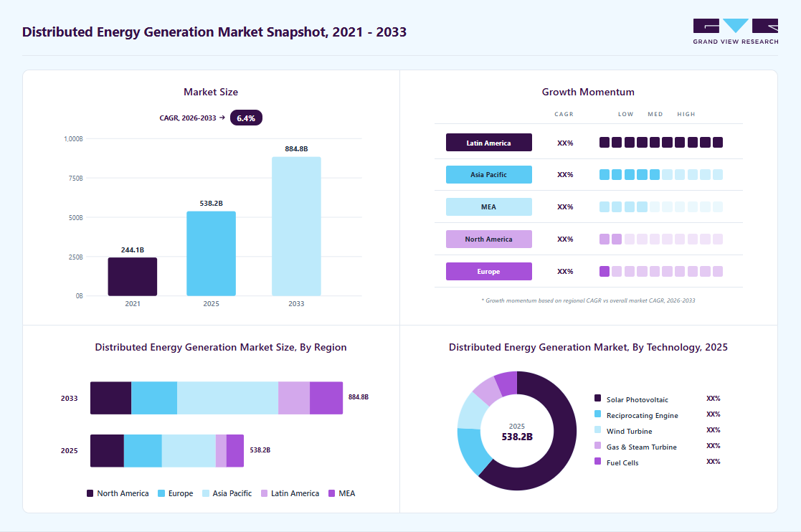
Task: Click the Asia Pacific segment of 2033 bar
Action: click(x=228, y=398)
